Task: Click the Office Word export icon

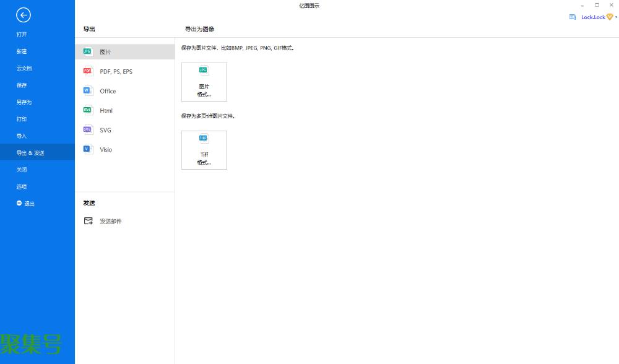Action: click(x=88, y=91)
